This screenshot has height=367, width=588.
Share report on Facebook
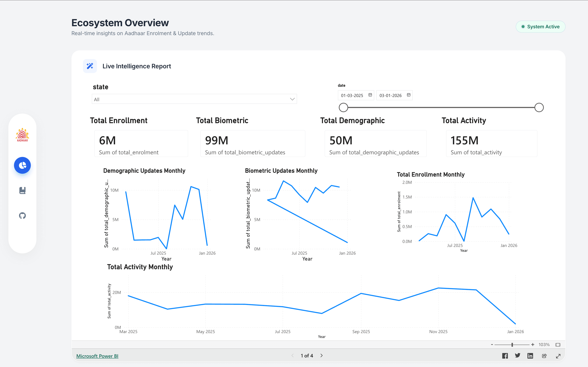click(x=505, y=356)
